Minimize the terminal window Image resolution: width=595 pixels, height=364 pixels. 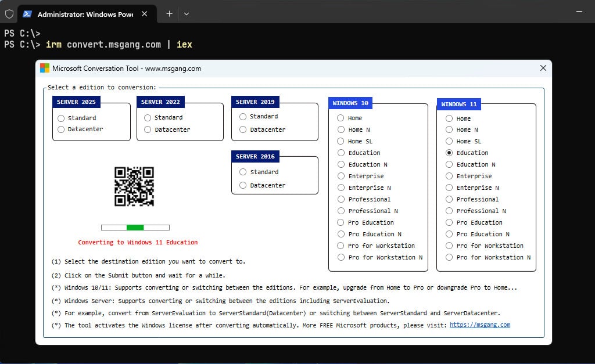click(x=579, y=12)
